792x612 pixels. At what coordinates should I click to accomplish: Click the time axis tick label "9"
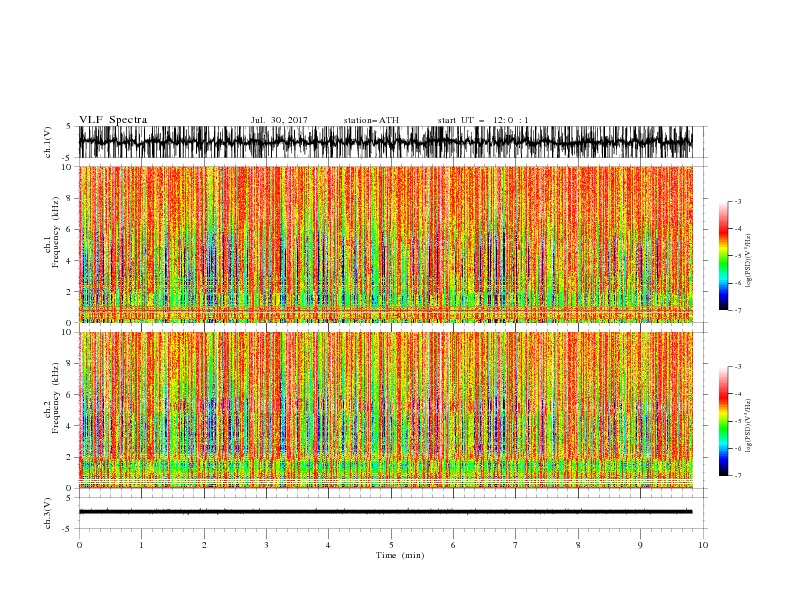pyautogui.click(x=640, y=545)
